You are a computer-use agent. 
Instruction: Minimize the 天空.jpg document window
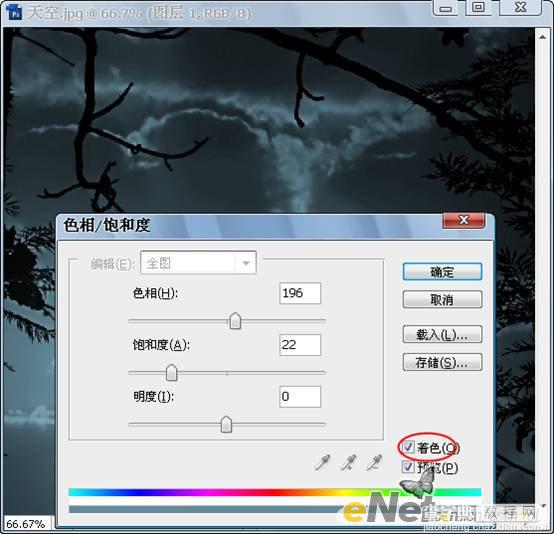(445, 8)
